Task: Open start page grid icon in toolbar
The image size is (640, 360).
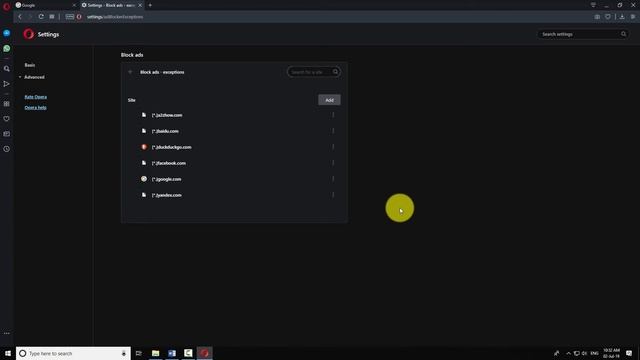Action: coord(52,17)
